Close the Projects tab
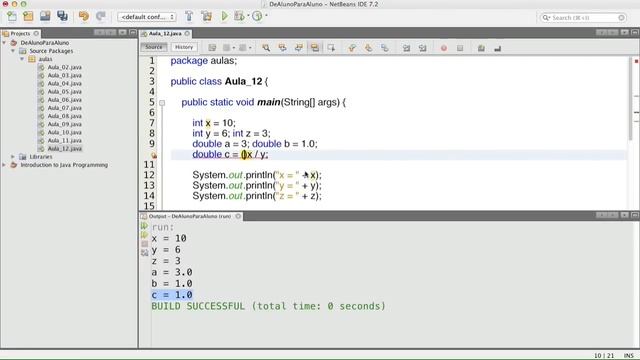The width and height of the screenshot is (640, 360). [36, 33]
